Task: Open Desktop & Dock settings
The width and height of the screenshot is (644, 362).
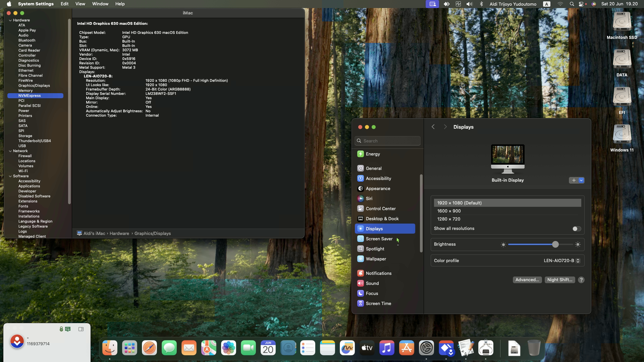Action: pos(385,219)
